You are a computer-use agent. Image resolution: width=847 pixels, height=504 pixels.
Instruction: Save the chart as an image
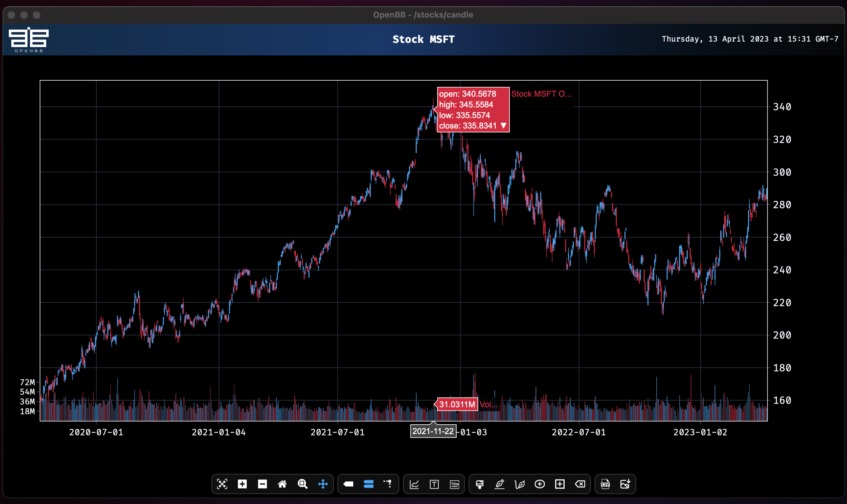click(x=625, y=484)
